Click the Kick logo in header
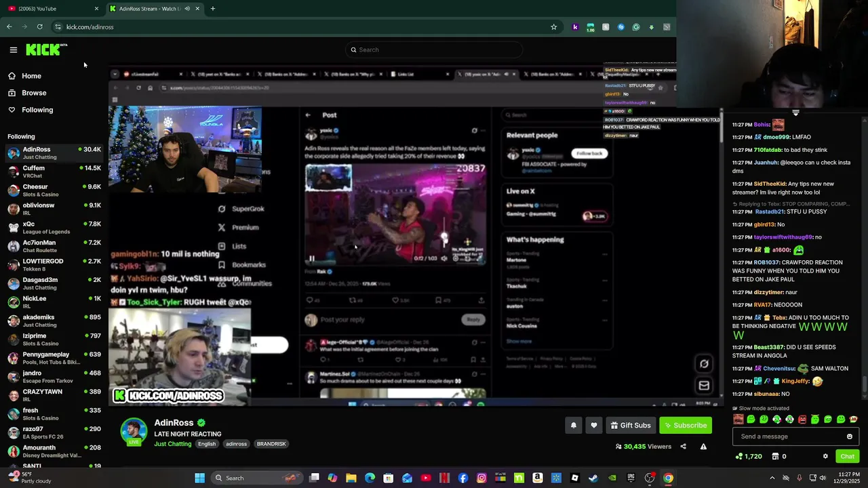The image size is (868, 488). (x=46, y=49)
